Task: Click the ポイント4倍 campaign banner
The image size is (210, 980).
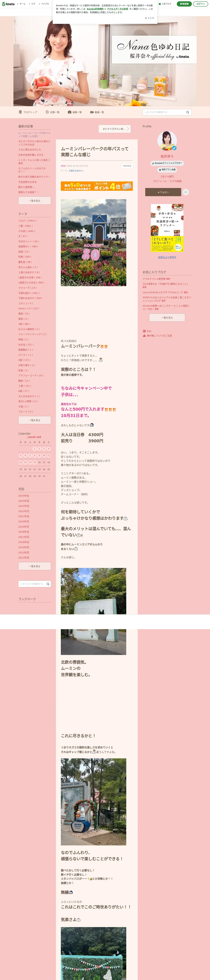Action: pyautogui.click(x=97, y=186)
